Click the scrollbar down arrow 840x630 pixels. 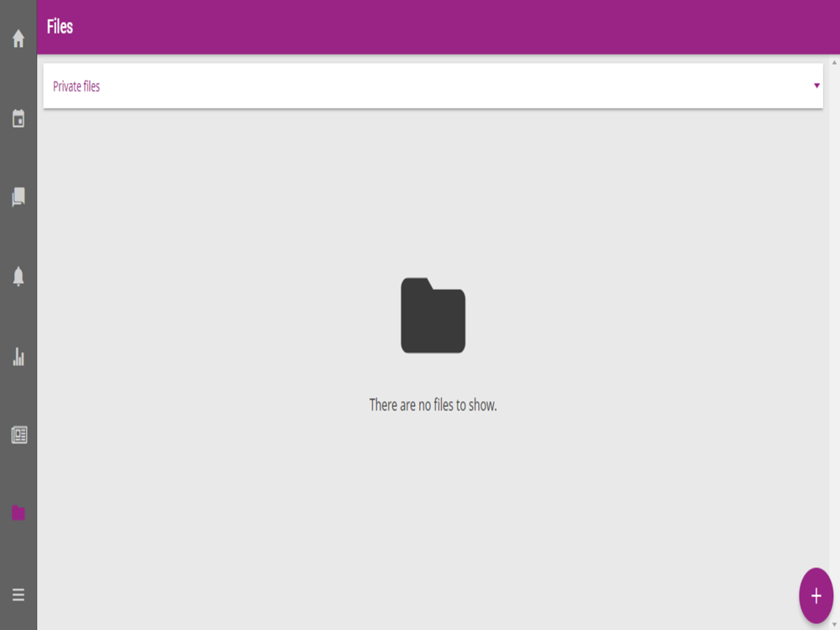click(834, 625)
